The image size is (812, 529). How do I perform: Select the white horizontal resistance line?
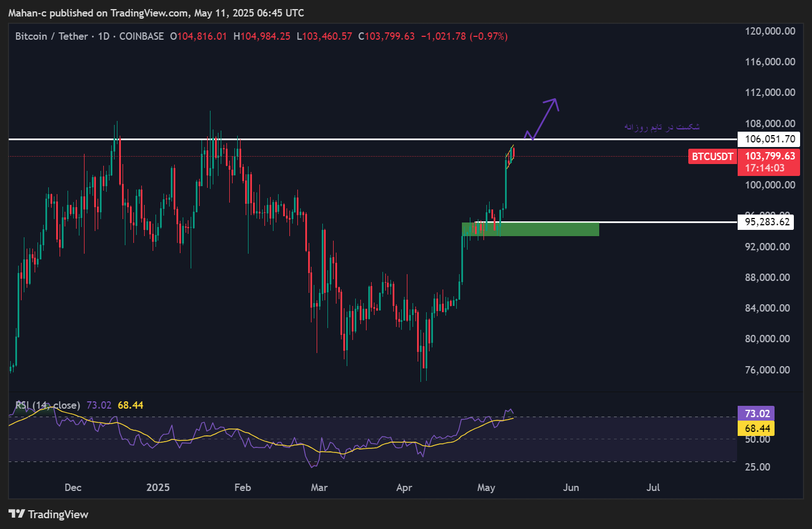tap(340, 139)
